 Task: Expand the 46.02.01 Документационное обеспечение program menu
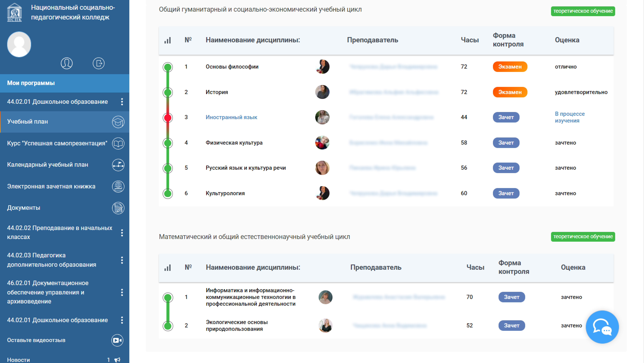pos(122,292)
